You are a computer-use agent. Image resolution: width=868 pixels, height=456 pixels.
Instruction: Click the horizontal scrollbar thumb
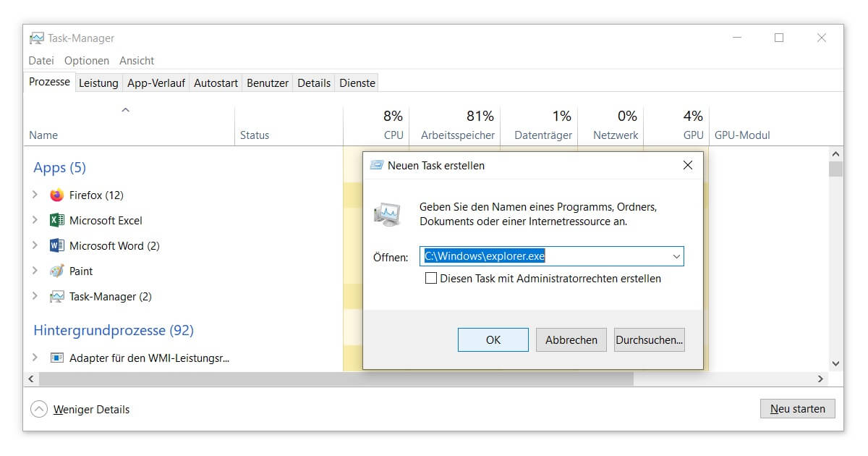click(336, 379)
